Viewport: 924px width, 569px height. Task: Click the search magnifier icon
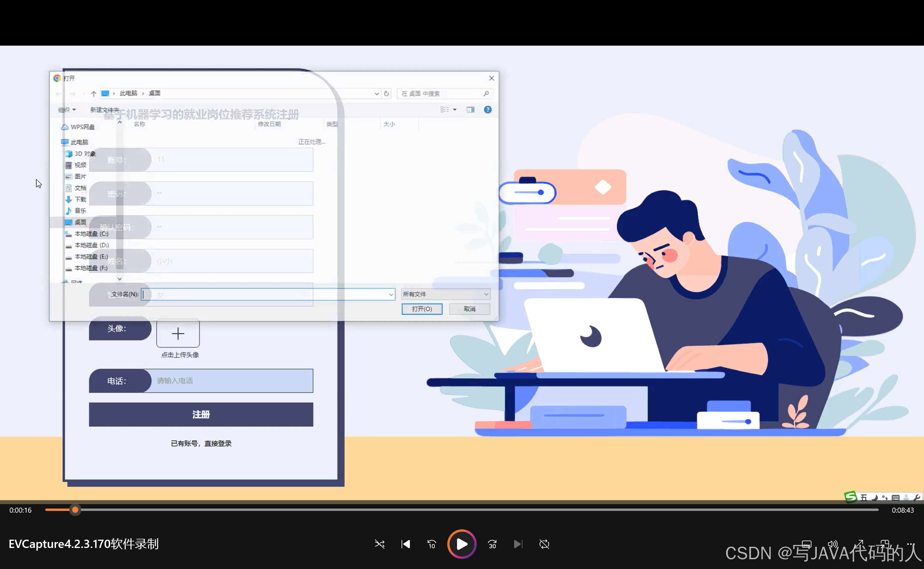tap(486, 93)
